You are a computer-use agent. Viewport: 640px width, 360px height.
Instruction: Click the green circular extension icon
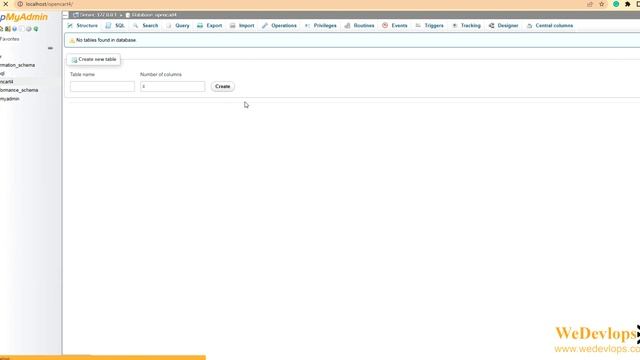pyautogui.click(x=616, y=4)
